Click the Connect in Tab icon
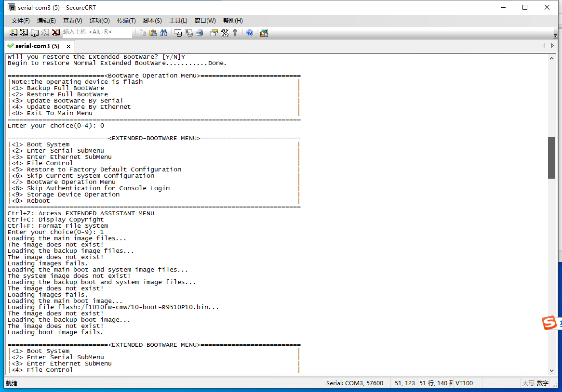The height and width of the screenshot is (392, 562). tap(34, 33)
